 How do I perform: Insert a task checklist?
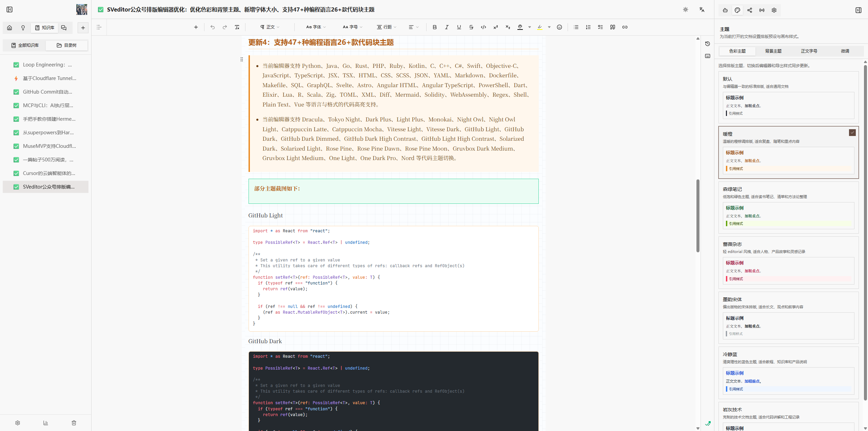tap(600, 27)
